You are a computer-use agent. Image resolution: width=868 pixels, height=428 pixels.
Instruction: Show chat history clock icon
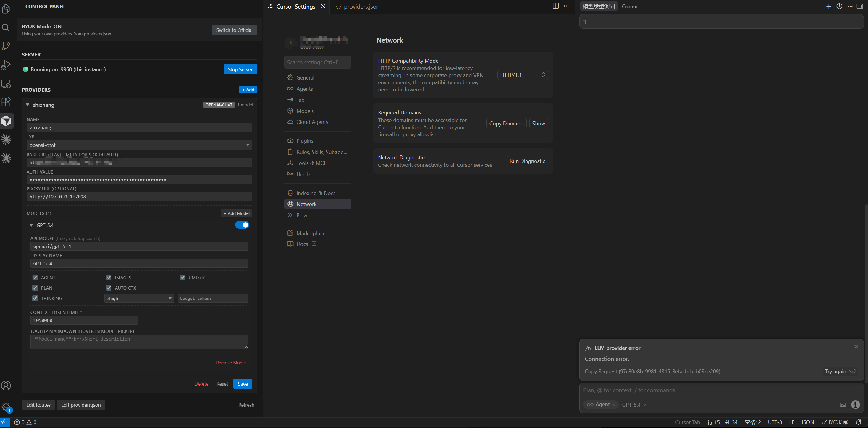tap(839, 7)
